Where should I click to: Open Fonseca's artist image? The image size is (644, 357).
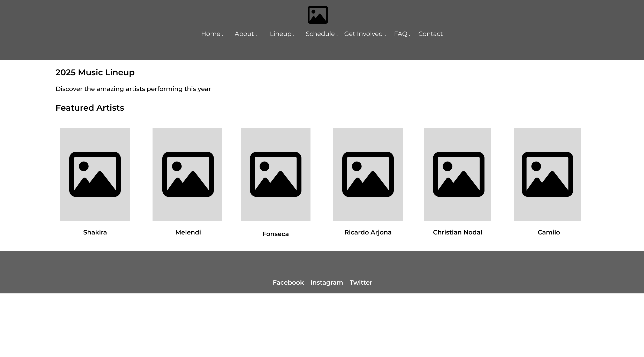[276, 174]
